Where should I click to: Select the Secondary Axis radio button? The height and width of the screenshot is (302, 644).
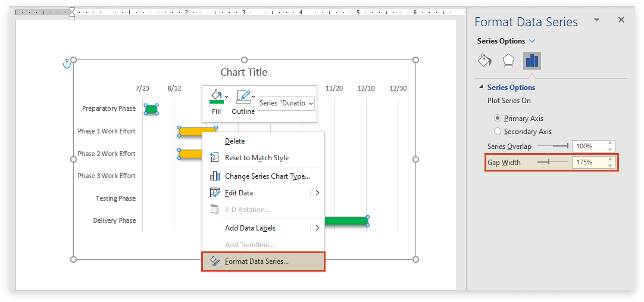(x=498, y=132)
